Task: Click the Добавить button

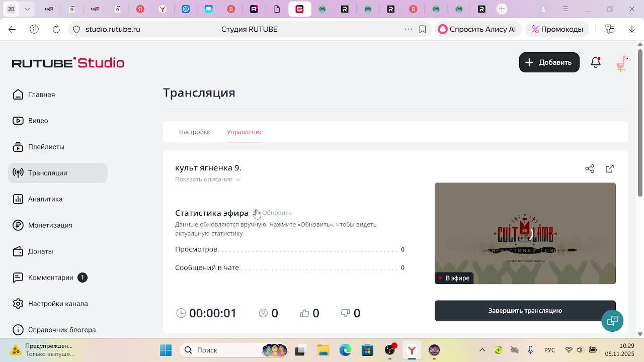Action: (549, 62)
